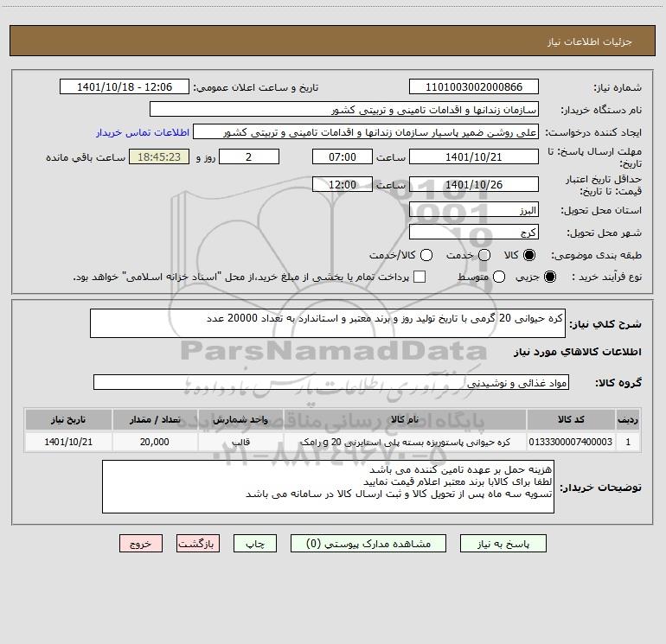Click the price validity date 1401/10/26 field
The height and width of the screenshot is (644, 666).
pos(474,184)
